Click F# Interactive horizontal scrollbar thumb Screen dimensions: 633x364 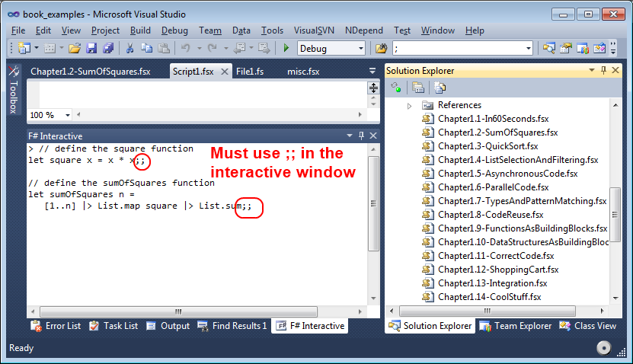pos(178,311)
